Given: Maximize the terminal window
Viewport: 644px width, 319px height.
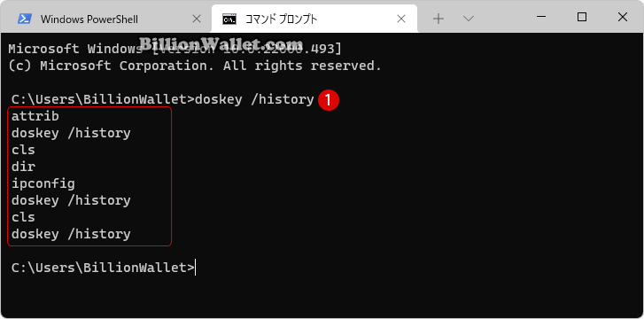Looking at the screenshot, I should click(582, 17).
